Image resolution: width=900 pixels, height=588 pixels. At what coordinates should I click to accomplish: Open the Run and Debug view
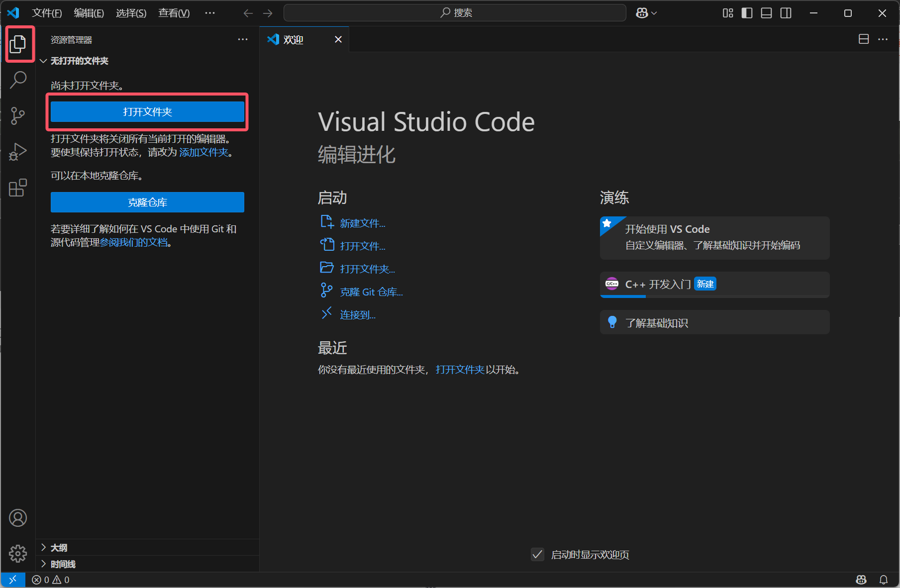[x=18, y=152]
